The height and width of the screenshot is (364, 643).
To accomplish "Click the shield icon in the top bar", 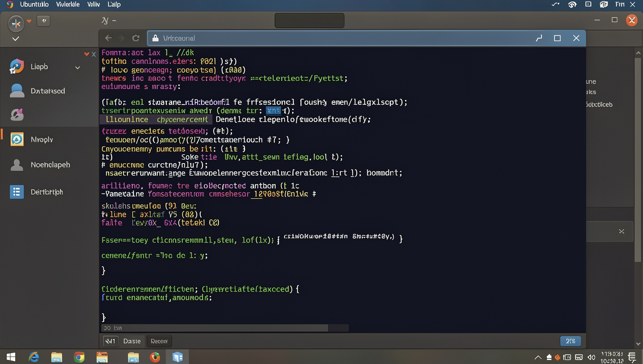I will click(604, 4).
